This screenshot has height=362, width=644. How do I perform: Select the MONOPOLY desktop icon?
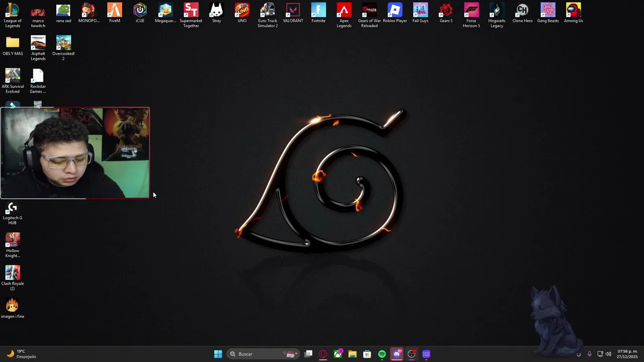click(x=89, y=13)
